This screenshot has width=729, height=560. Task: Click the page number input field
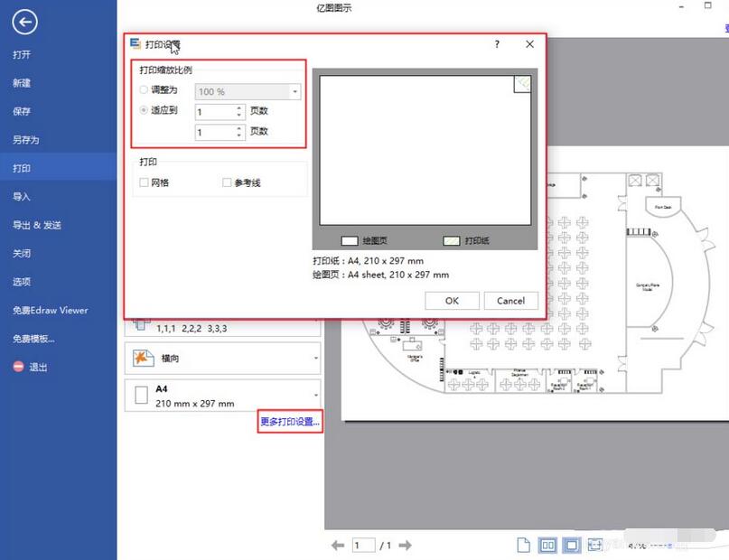click(363, 546)
